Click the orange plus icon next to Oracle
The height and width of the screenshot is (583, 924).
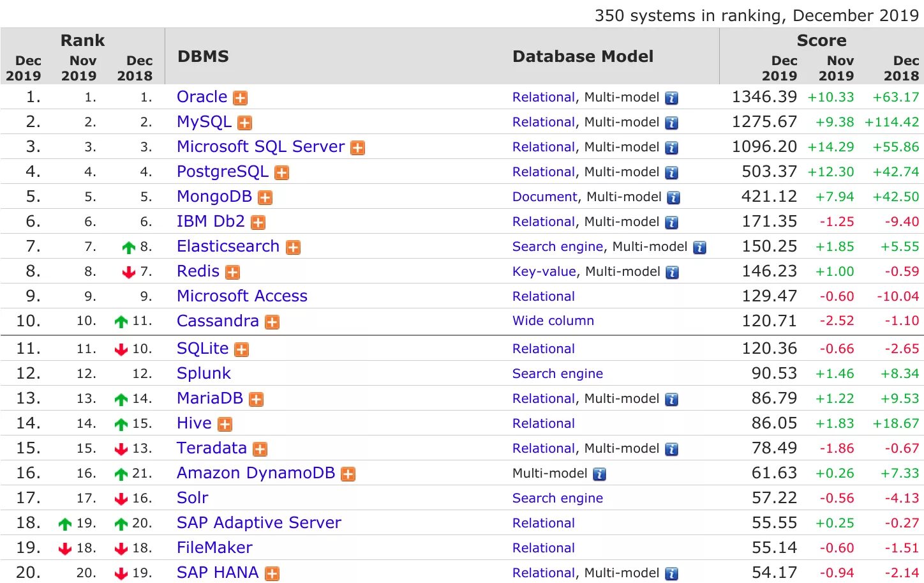pyautogui.click(x=241, y=98)
